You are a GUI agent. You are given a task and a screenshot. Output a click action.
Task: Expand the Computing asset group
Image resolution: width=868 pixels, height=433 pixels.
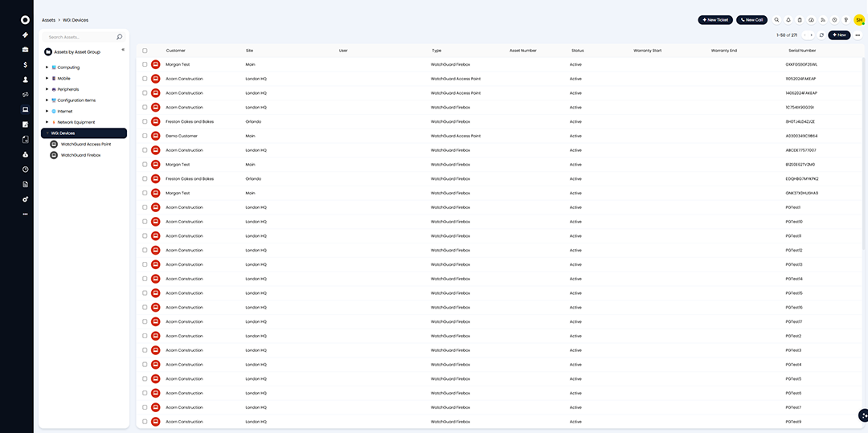(x=47, y=67)
